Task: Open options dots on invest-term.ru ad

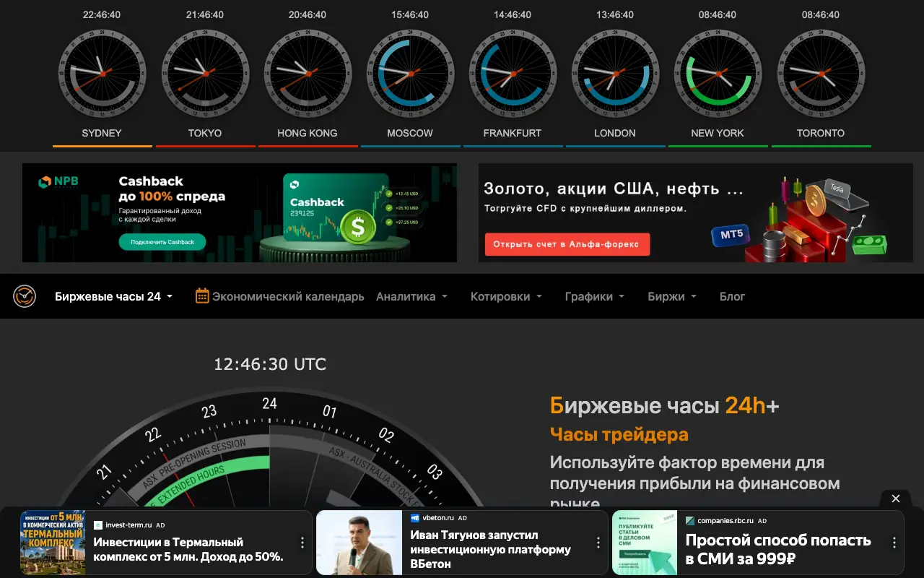Action: pyautogui.click(x=302, y=543)
